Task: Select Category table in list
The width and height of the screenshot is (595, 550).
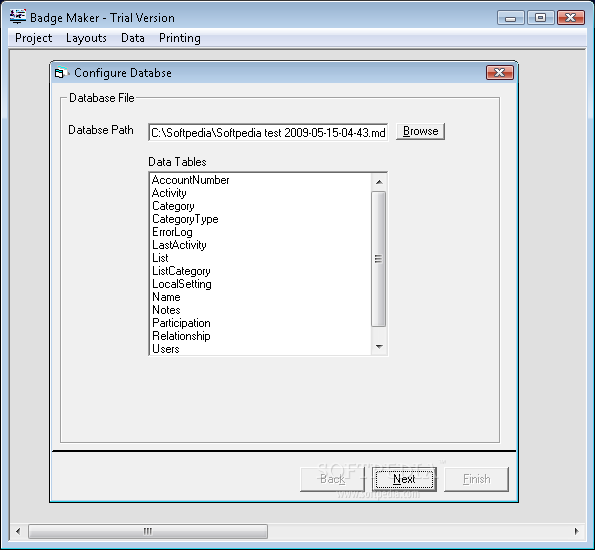Action: click(260, 206)
